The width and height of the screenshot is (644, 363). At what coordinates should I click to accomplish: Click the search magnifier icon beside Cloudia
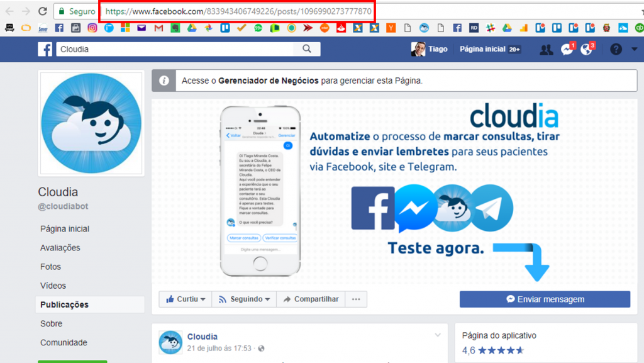[x=307, y=49]
